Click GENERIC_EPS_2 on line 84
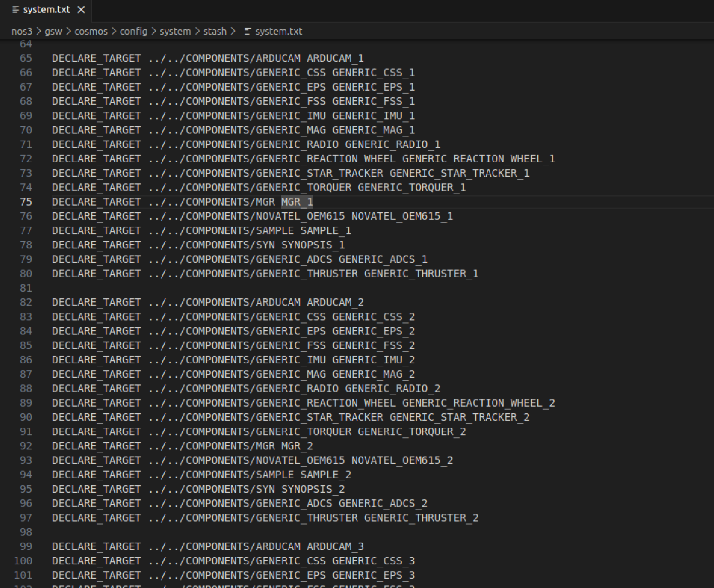 tap(373, 331)
